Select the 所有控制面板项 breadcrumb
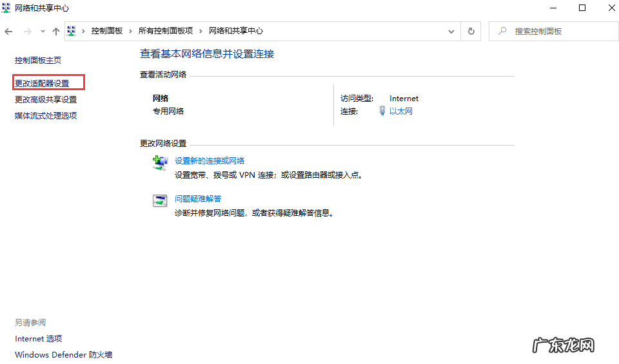Screen dimensions: 619x364 [166, 31]
